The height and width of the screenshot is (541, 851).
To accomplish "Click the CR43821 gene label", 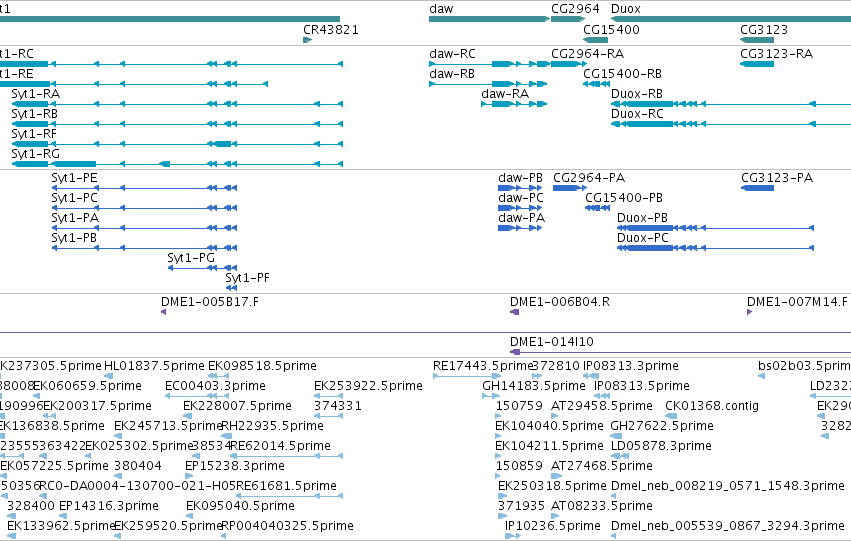I will [x=331, y=30].
